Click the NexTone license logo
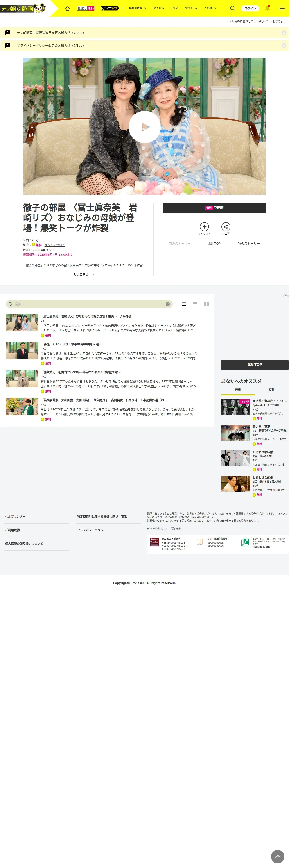The image size is (289, 868). pos(200,542)
